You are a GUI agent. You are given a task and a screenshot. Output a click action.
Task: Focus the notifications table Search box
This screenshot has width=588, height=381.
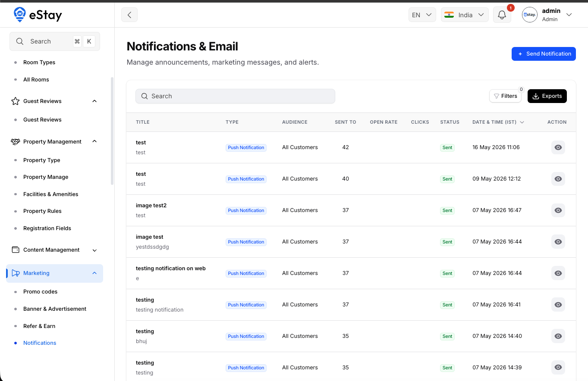click(235, 96)
